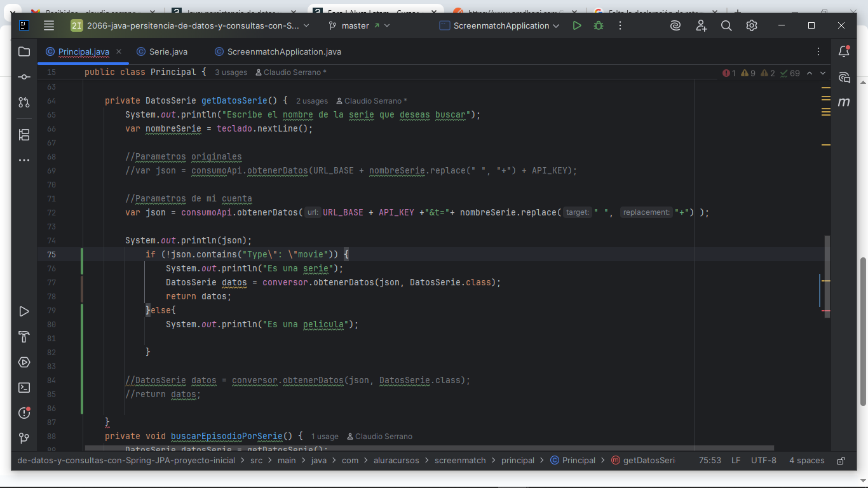Open IDE settings gear icon
868x488 pixels.
[752, 25]
